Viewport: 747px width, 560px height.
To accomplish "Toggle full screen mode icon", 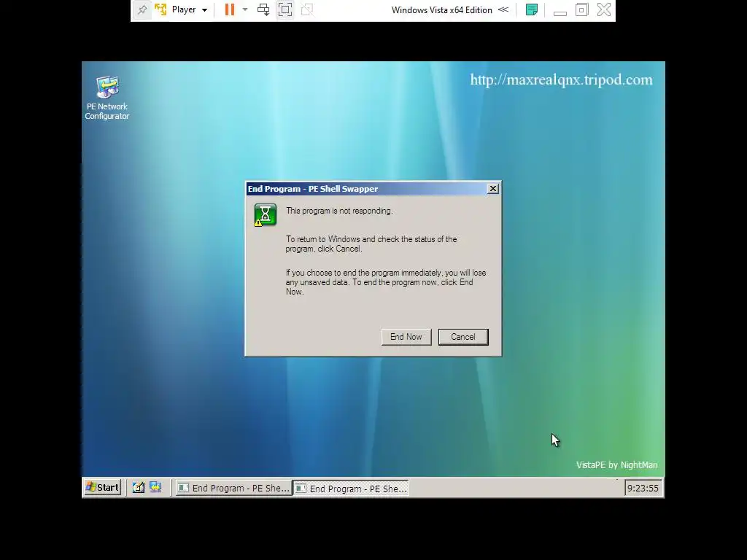I will [x=285, y=9].
